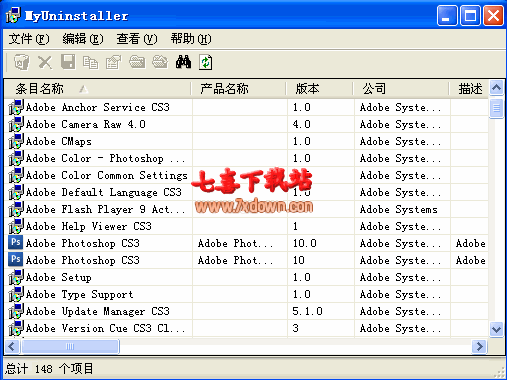
Task: Select the Adobe Help Viewer CS3 entry
Action: pyautogui.click(x=89, y=226)
